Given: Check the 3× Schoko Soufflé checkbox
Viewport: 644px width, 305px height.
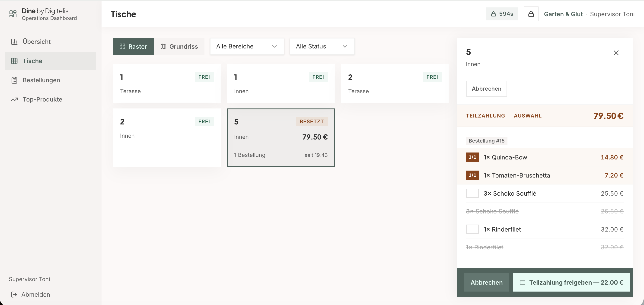Looking at the screenshot, I should click(472, 193).
